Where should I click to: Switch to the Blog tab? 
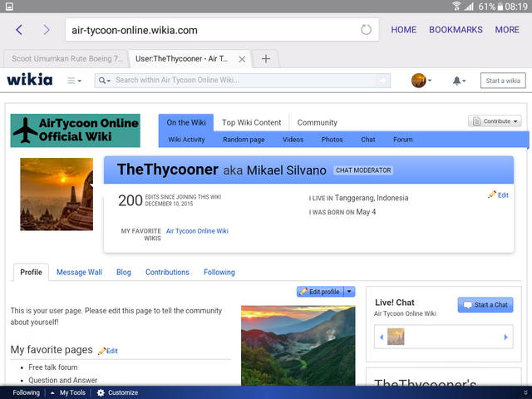124,272
